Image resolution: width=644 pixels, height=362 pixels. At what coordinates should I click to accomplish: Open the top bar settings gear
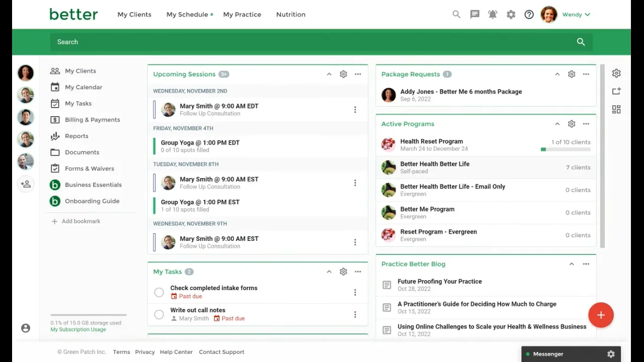click(x=511, y=15)
